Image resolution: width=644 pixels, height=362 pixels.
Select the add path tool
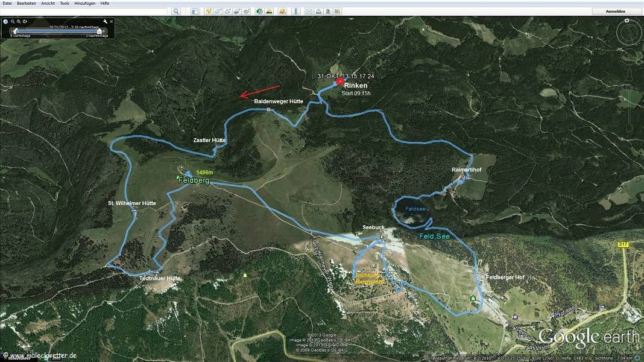228,11
